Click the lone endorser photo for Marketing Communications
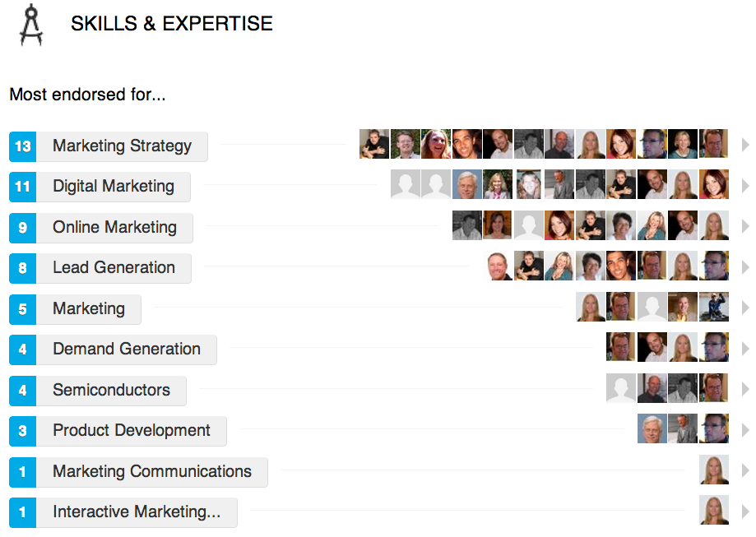The width and height of the screenshot is (756, 537). tap(713, 470)
